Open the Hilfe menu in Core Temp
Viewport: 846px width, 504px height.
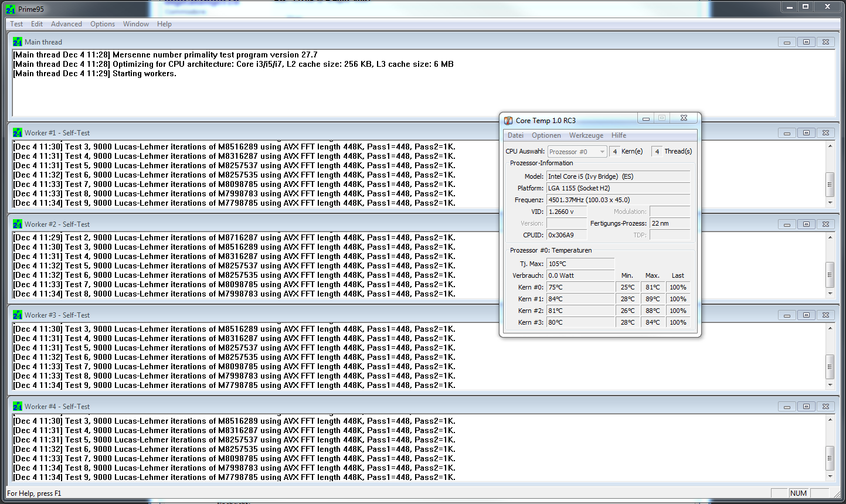[x=619, y=135]
